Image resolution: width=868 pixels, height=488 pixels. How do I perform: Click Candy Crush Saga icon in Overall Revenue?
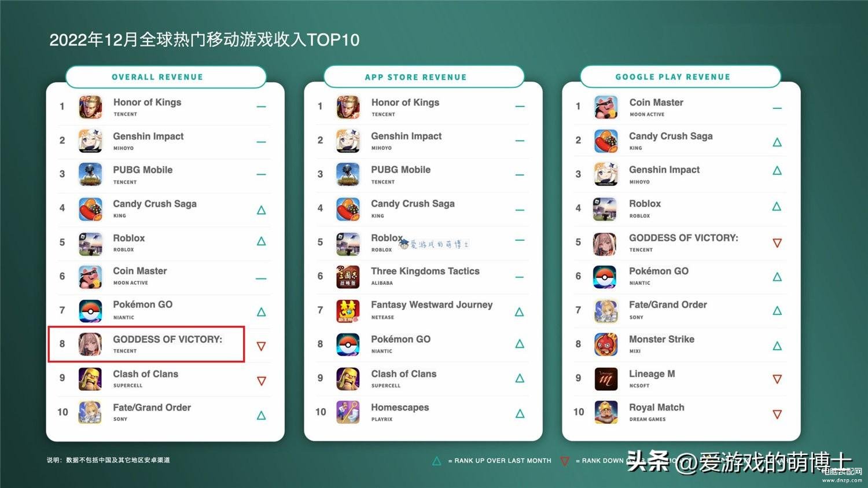coord(90,209)
